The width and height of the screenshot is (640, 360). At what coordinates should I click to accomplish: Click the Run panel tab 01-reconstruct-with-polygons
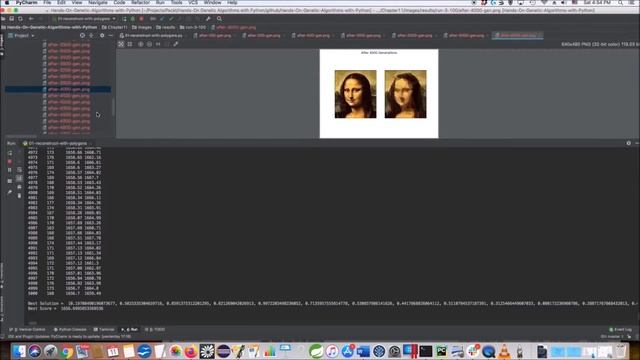click(56, 143)
